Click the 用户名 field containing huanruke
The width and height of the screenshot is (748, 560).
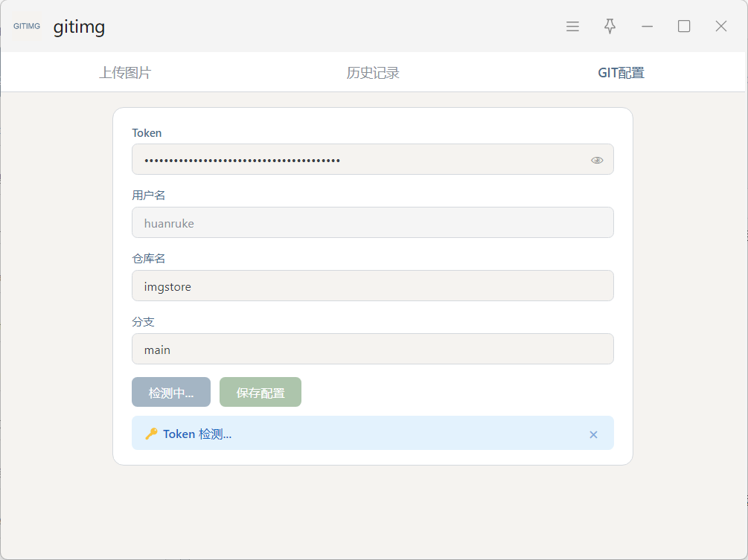(373, 222)
